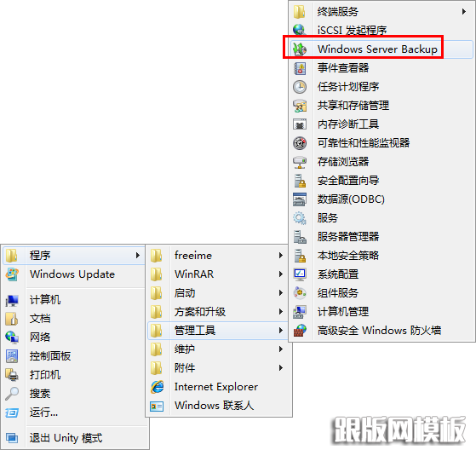
Task: Click the 事件查看器 icon
Action: pos(300,68)
